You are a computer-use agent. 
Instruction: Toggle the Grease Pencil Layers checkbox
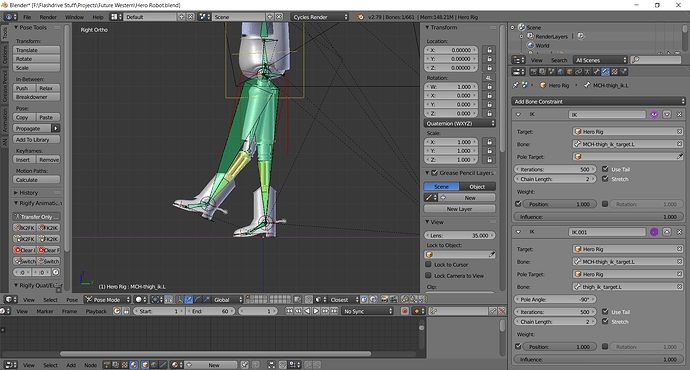[x=435, y=172]
